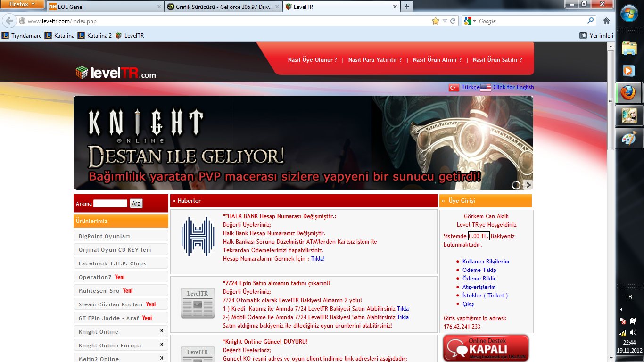The width and height of the screenshot is (644, 362).
Task: Open GT EPin Jadde - Araf category
Action: (121, 318)
